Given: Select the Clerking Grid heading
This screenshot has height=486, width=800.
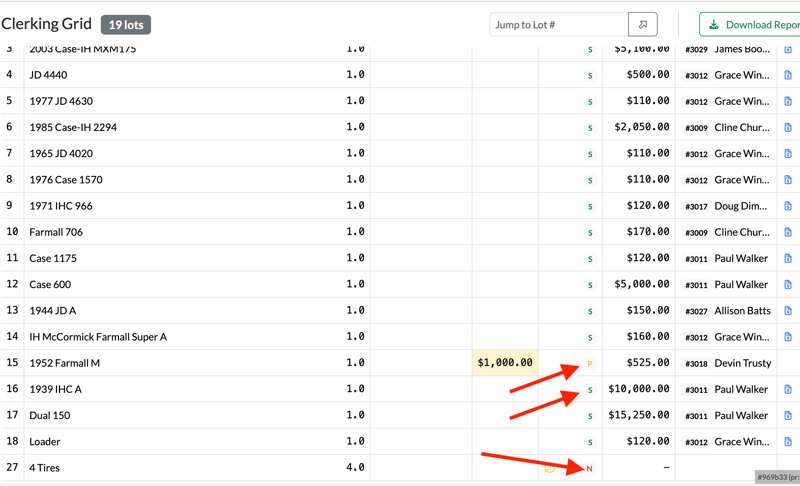Looking at the screenshot, I should tap(46, 24).
